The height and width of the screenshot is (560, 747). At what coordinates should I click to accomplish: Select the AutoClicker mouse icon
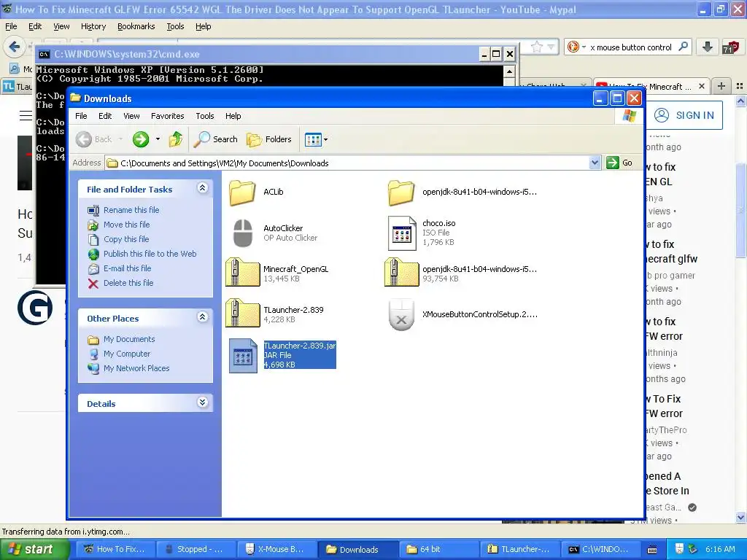pos(242,233)
